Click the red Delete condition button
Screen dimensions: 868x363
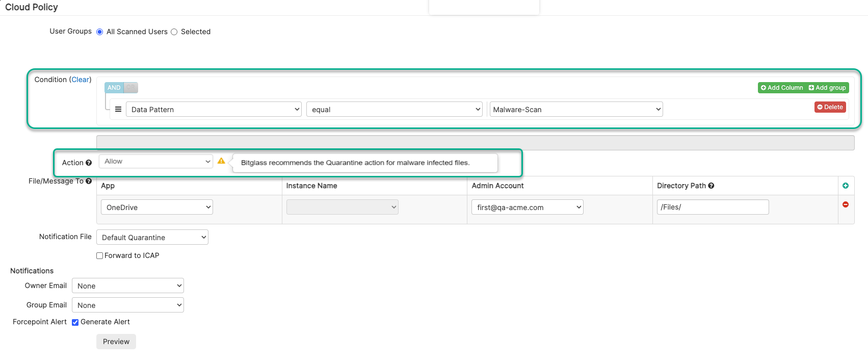[x=830, y=107]
